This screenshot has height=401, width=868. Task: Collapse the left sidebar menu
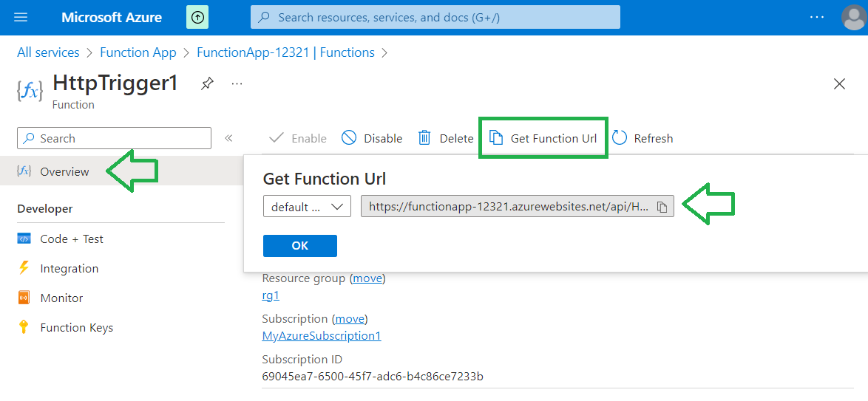(x=228, y=138)
